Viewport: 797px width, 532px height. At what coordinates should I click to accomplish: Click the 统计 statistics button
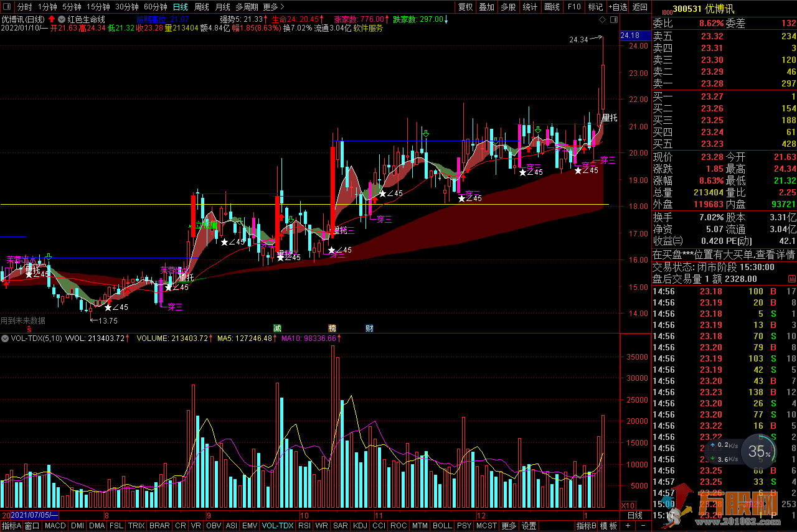pos(530,7)
